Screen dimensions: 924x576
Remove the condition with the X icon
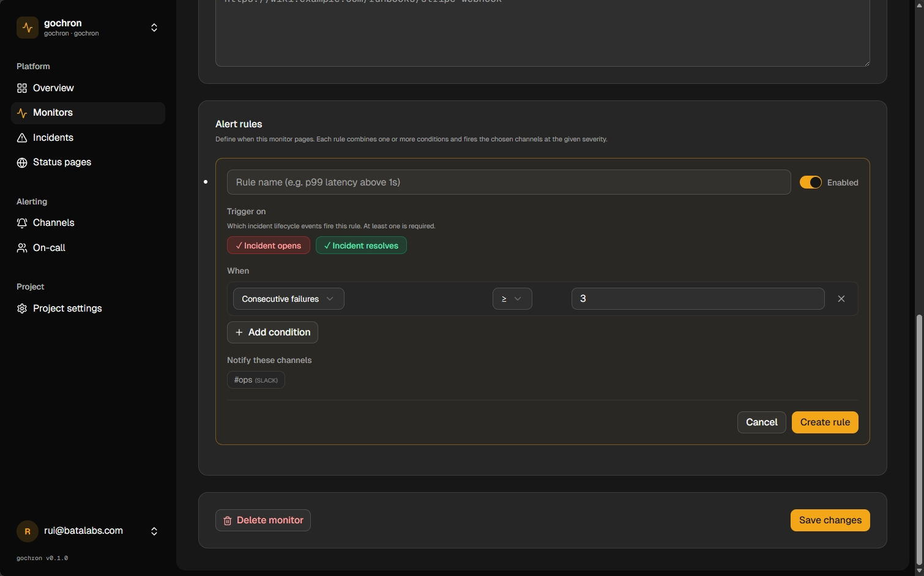[841, 299]
